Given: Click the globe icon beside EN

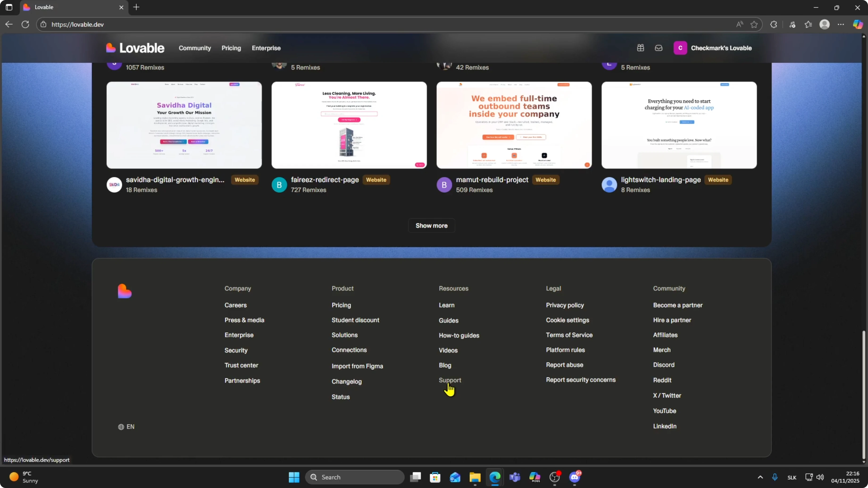Looking at the screenshot, I should 121,427.
